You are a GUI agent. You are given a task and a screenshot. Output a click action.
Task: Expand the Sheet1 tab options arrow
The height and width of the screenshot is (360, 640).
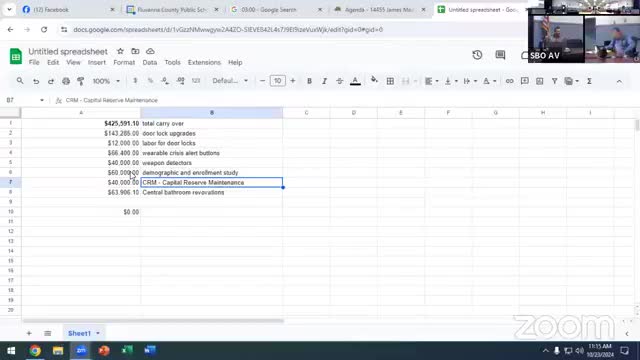(98, 333)
